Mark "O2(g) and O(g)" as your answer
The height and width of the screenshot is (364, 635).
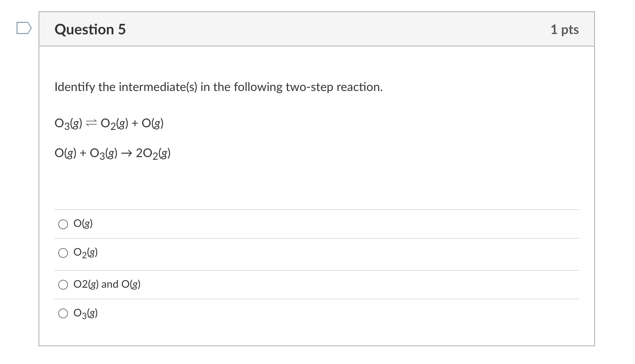coord(63,285)
